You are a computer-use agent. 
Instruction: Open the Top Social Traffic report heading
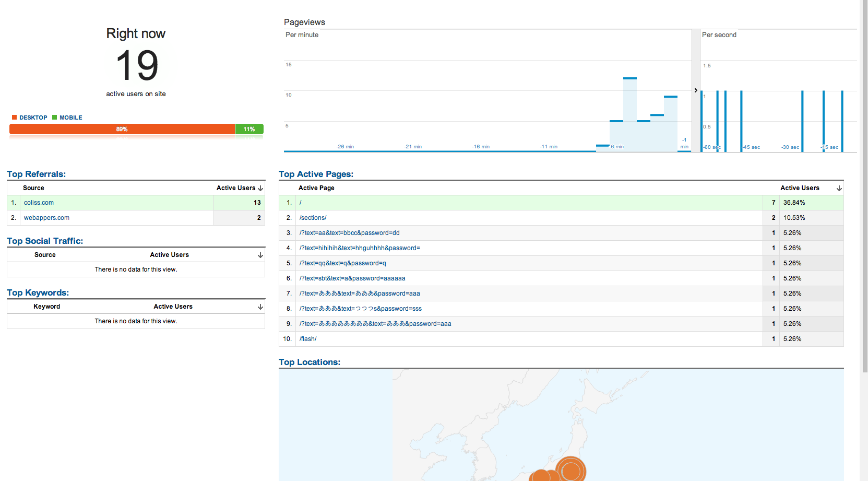[45, 241]
